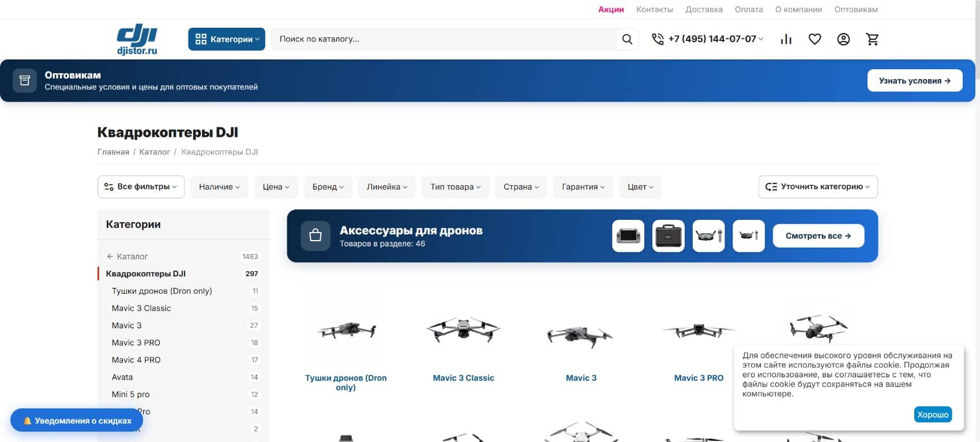Go to Главная breadcrumb
The height and width of the screenshot is (442, 980).
[113, 152]
